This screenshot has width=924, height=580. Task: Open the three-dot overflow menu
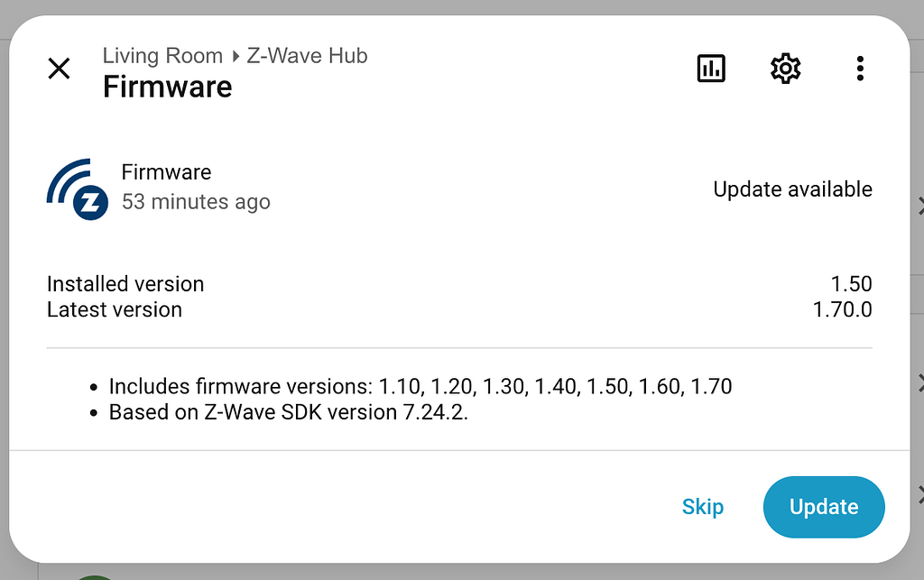[860, 68]
